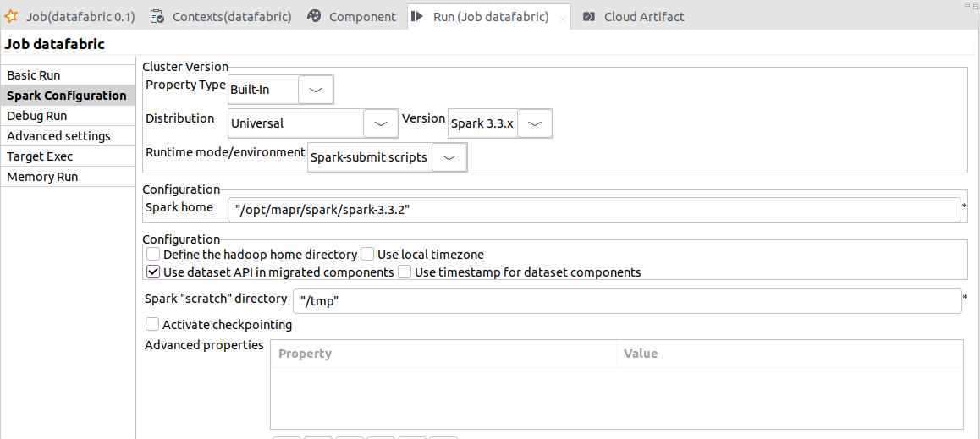
Task: Select Advanced settings in the side list
Action: [58, 136]
